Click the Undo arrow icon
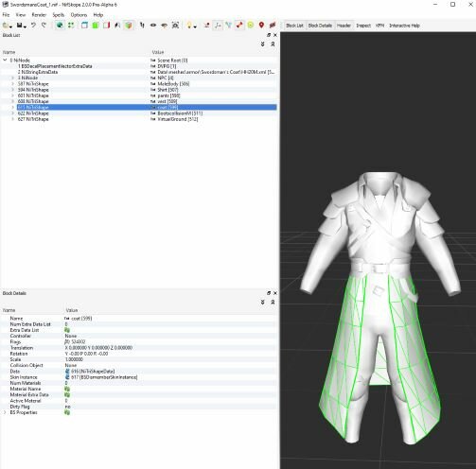The width and height of the screenshot is (476, 469). click(33, 26)
